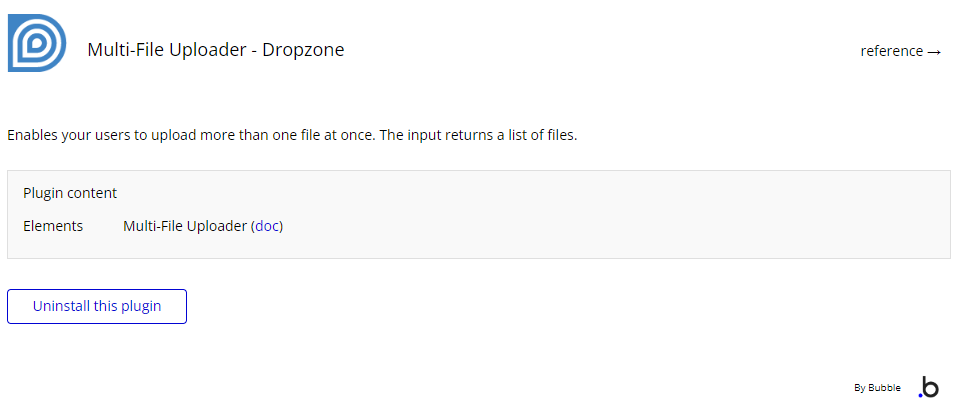Click the plugin description text
Screen dimensions: 972x408
292,134
